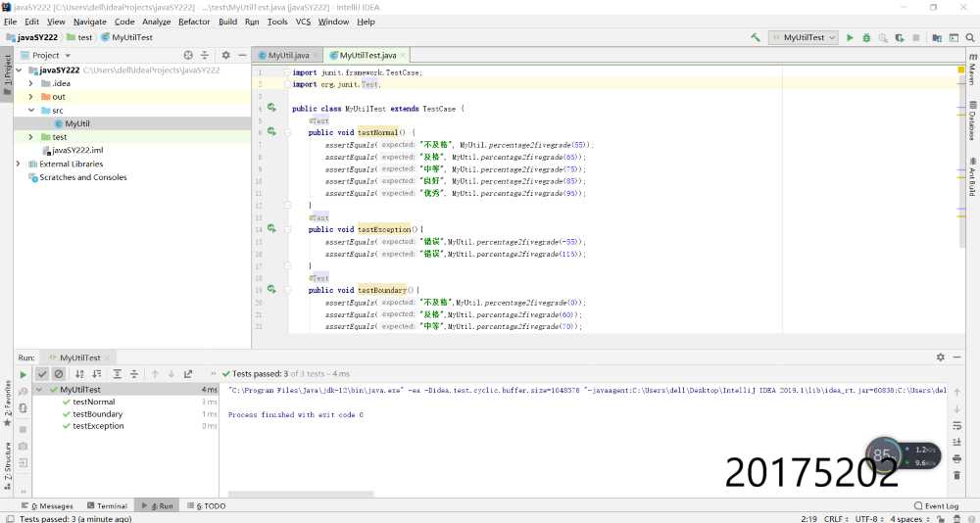Open 0: Messages tool window button
980x523 pixels.
pyautogui.click(x=47, y=505)
